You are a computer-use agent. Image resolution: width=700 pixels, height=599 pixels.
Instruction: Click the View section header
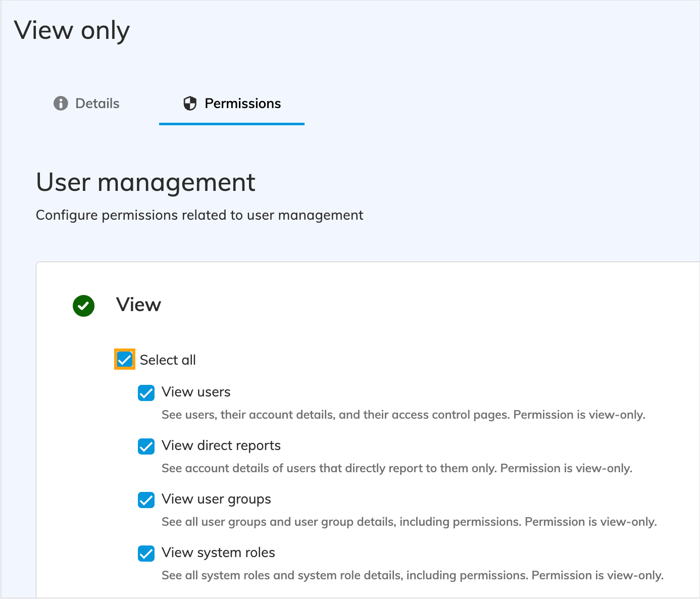(x=138, y=305)
